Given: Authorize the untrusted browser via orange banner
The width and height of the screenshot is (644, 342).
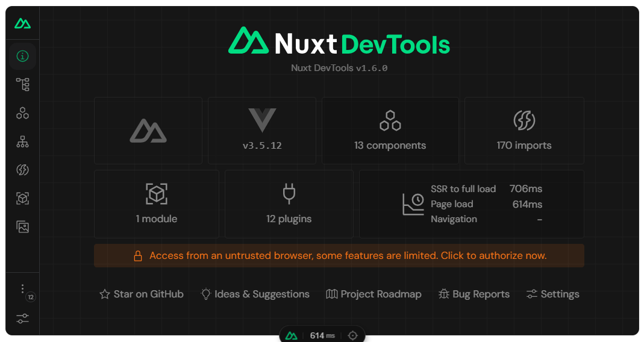Looking at the screenshot, I should click(x=339, y=256).
